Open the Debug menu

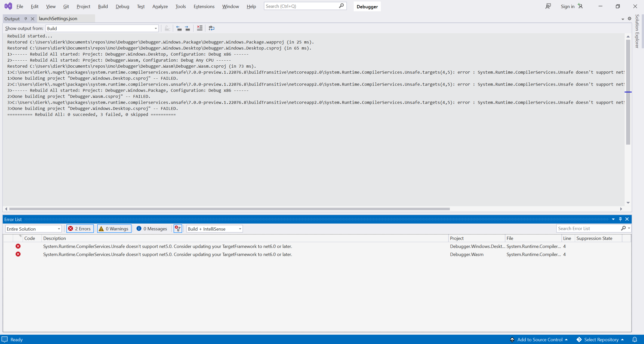tap(122, 6)
